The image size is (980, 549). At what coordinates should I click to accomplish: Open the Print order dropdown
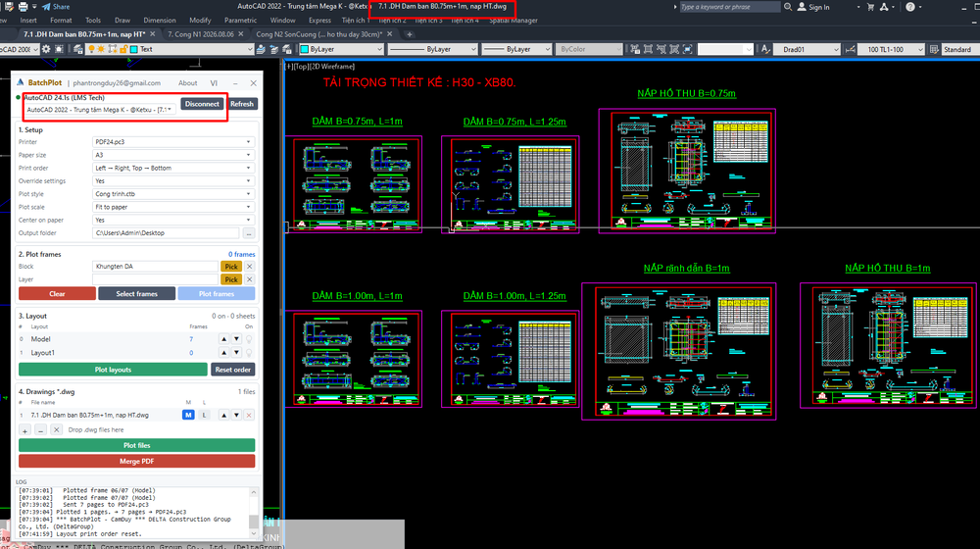tap(173, 169)
